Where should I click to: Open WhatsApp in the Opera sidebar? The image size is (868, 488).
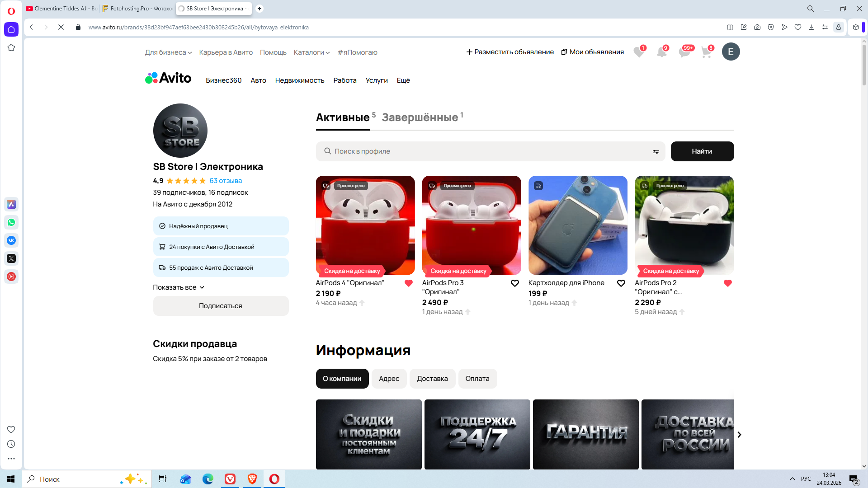point(11,222)
